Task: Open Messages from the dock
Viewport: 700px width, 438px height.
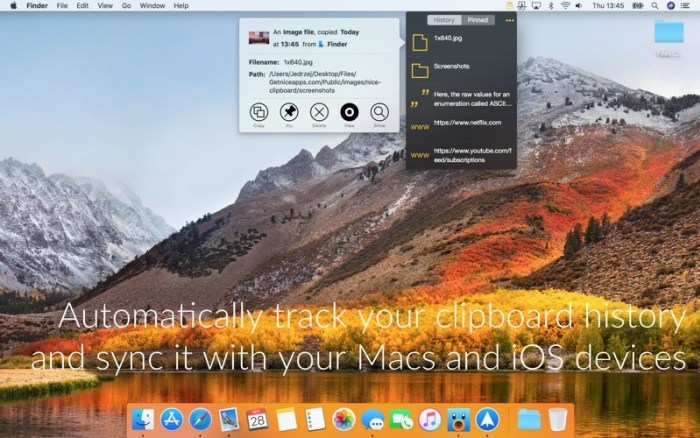Action: [372, 420]
